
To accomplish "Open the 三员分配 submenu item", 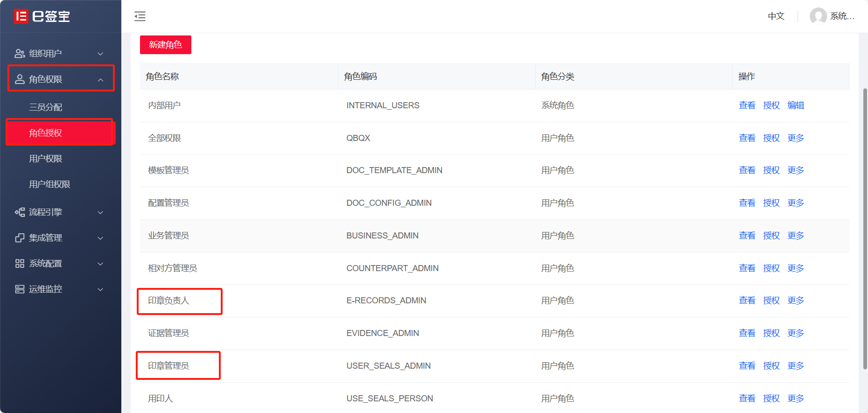I will pyautogui.click(x=46, y=107).
